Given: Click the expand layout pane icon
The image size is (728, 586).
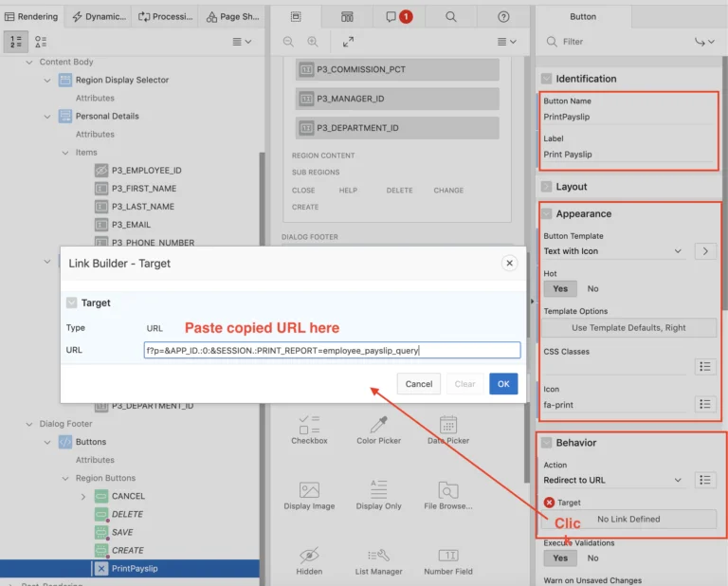Looking at the screenshot, I should click(x=348, y=42).
